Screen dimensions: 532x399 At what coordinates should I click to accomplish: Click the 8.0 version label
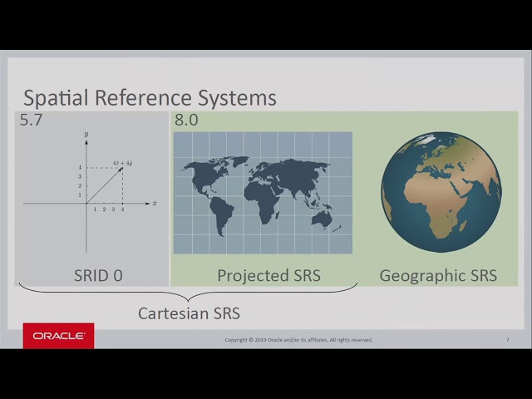[x=186, y=120]
